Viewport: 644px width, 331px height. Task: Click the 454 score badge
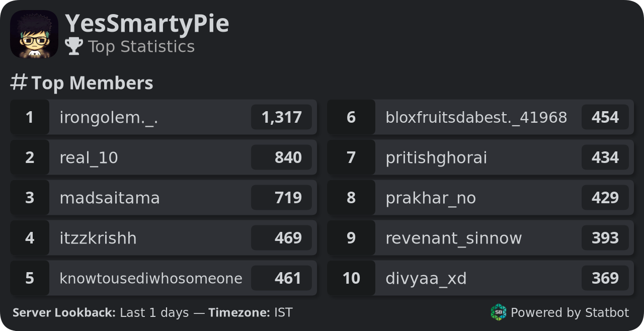[605, 117]
